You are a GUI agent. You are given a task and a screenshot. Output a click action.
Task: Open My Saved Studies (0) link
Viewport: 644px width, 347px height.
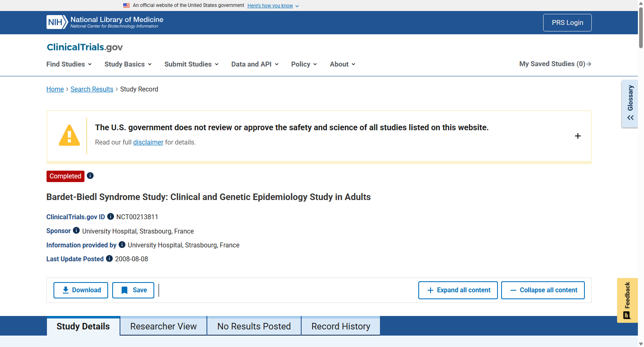[555, 64]
